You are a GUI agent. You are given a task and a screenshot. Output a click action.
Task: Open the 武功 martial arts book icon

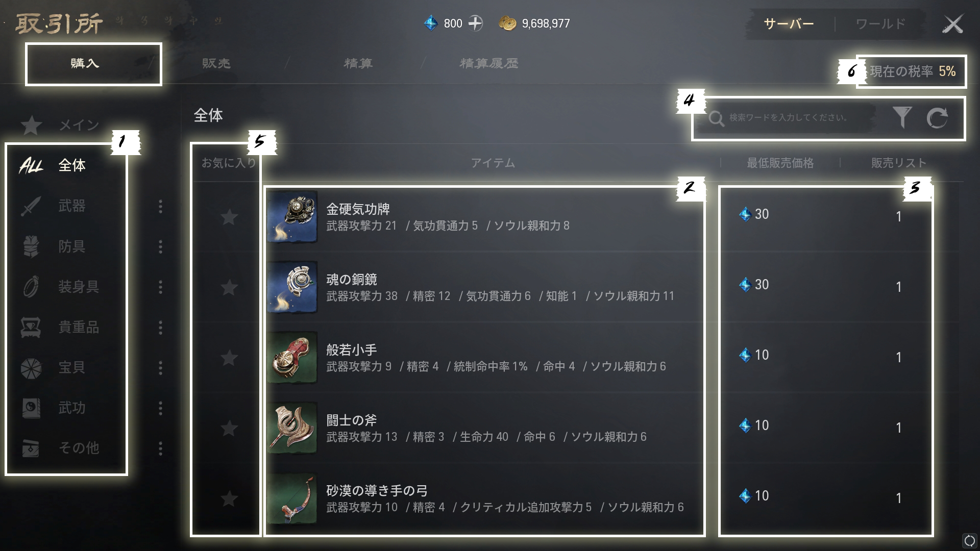(31, 408)
